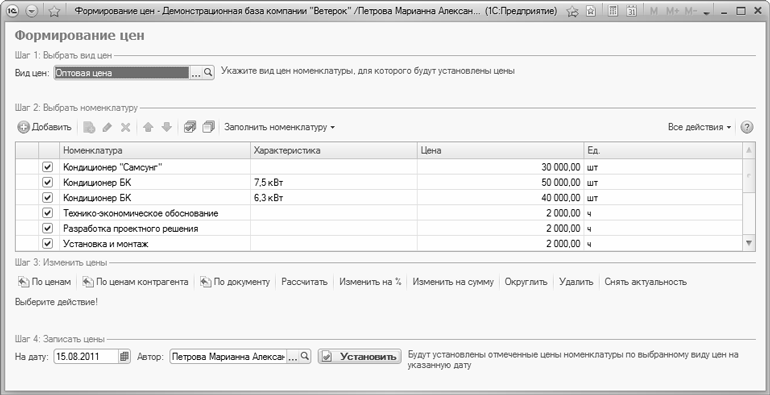This screenshot has height=395, width=770.
Task: Click the По ценам контрагента action
Action: 135,282
